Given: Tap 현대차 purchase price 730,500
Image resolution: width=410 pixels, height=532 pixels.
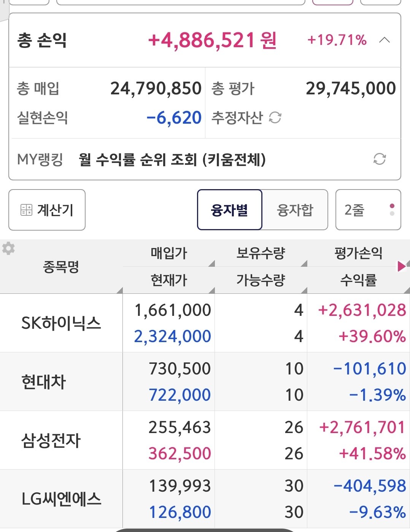Looking at the screenshot, I should [x=180, y=369].
